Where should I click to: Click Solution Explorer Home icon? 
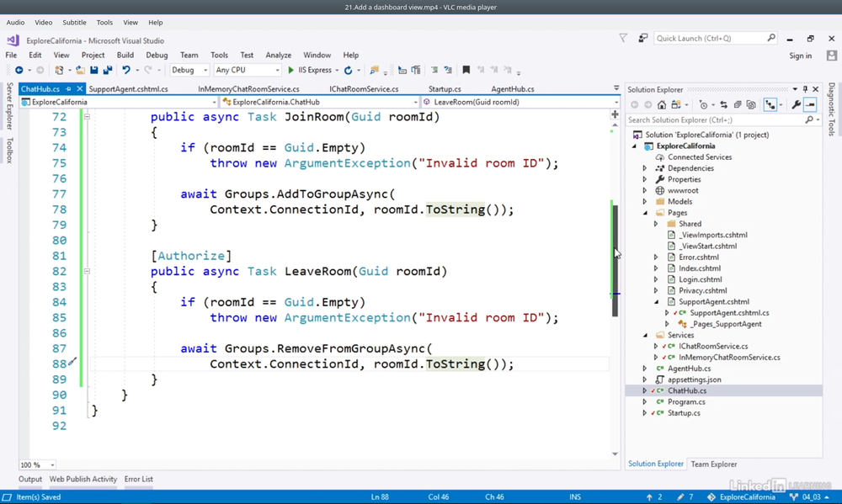[x=662, y=104]
